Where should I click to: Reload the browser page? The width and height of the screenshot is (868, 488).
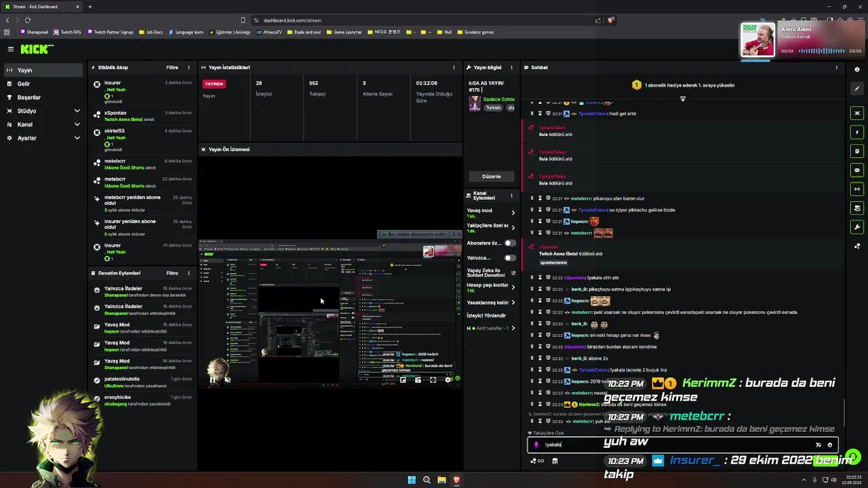click(28, 20)
